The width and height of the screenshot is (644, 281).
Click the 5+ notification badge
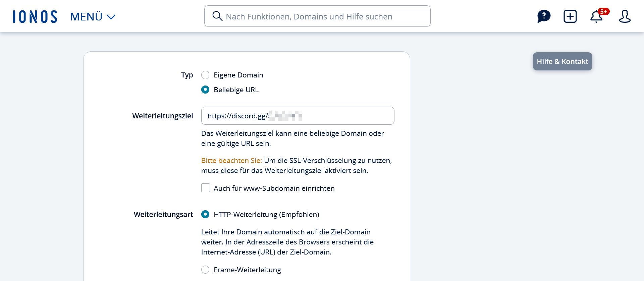(x=604, y=12)
